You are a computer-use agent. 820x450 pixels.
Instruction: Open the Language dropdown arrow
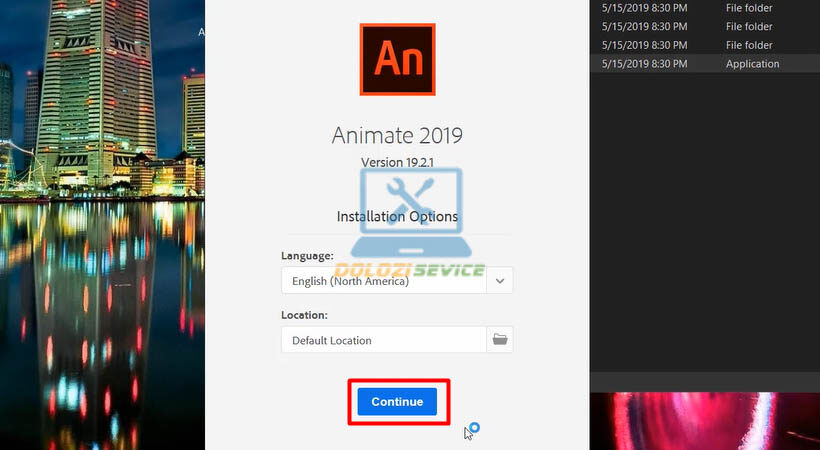[499, 280]
